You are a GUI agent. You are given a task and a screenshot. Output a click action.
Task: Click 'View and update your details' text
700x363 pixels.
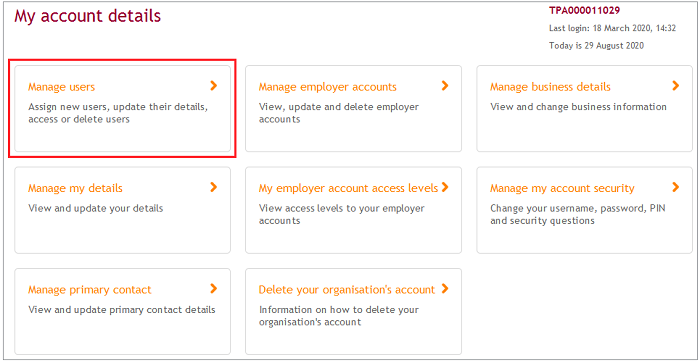point(96,209)
